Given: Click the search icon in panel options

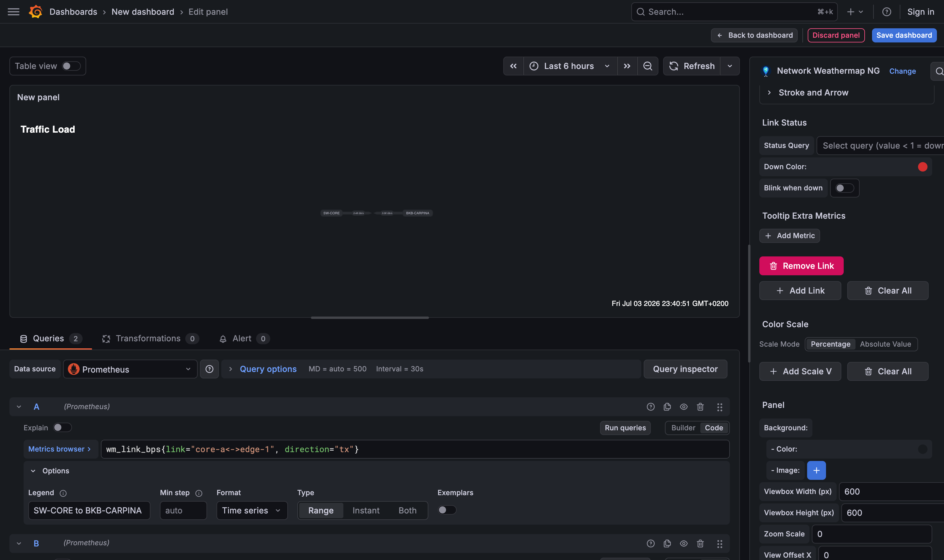Looking at the screenshot, I should tap(939, 71).
